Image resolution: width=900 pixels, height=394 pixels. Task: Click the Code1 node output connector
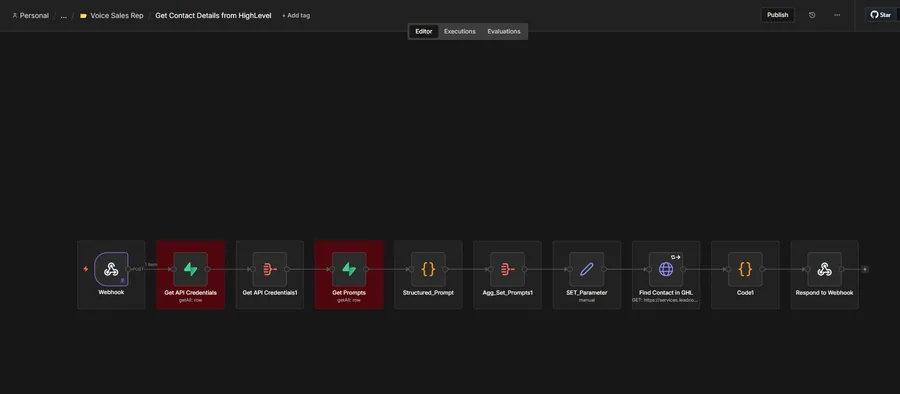(762, 269)
